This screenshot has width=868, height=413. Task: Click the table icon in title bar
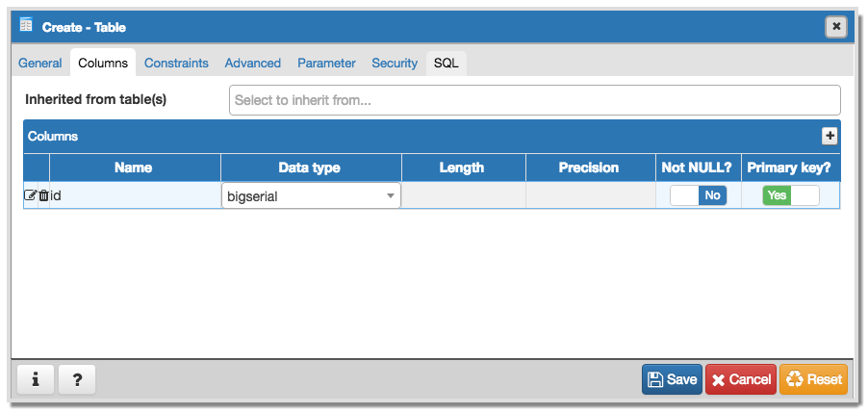click(27, 26)
